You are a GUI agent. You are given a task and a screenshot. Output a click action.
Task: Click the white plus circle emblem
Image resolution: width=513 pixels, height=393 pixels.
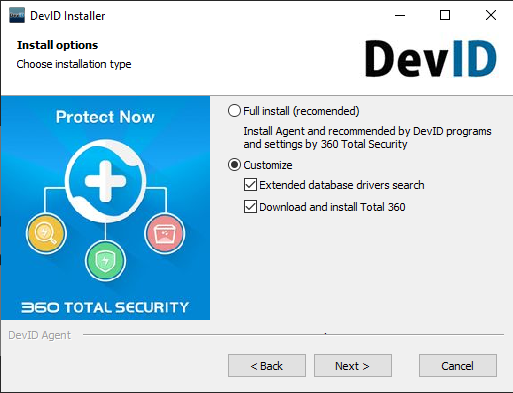pos(105,181)
